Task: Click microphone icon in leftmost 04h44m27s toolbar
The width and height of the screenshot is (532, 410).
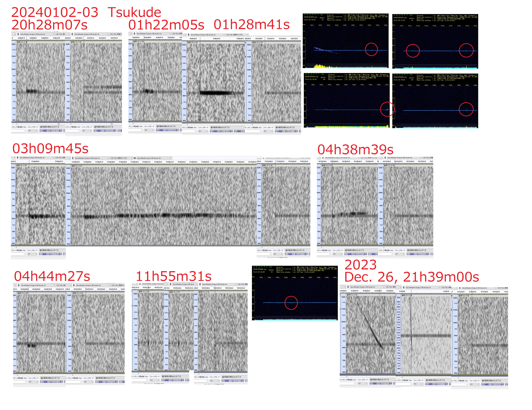Action: pos(19,285)
